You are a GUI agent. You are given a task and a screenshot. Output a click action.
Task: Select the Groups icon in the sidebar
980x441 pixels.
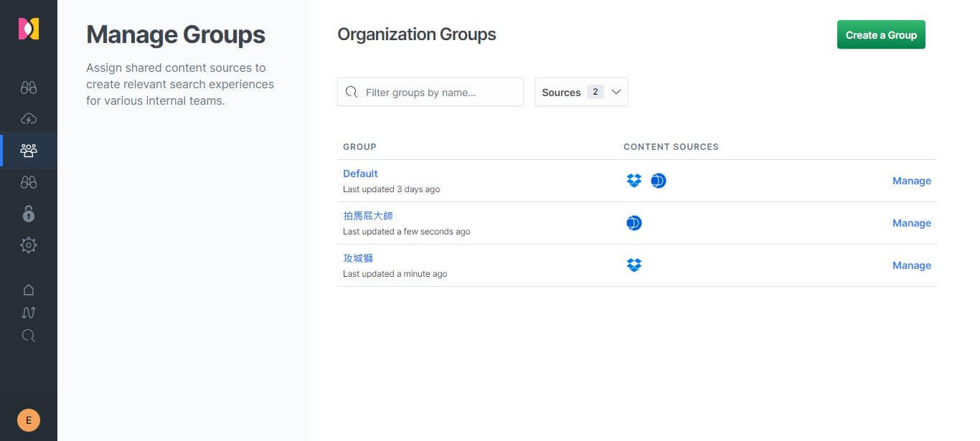[x=29, y=151]
